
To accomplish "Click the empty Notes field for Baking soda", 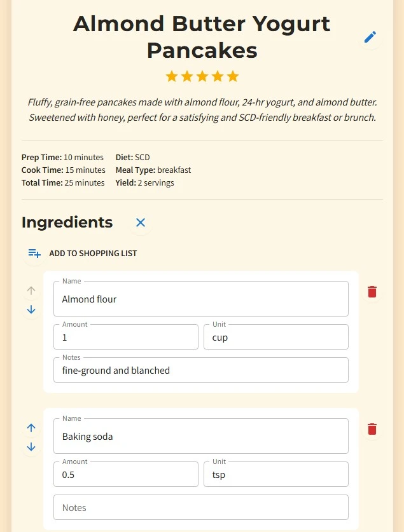I will pyautogui.click(x=201, y=507).
